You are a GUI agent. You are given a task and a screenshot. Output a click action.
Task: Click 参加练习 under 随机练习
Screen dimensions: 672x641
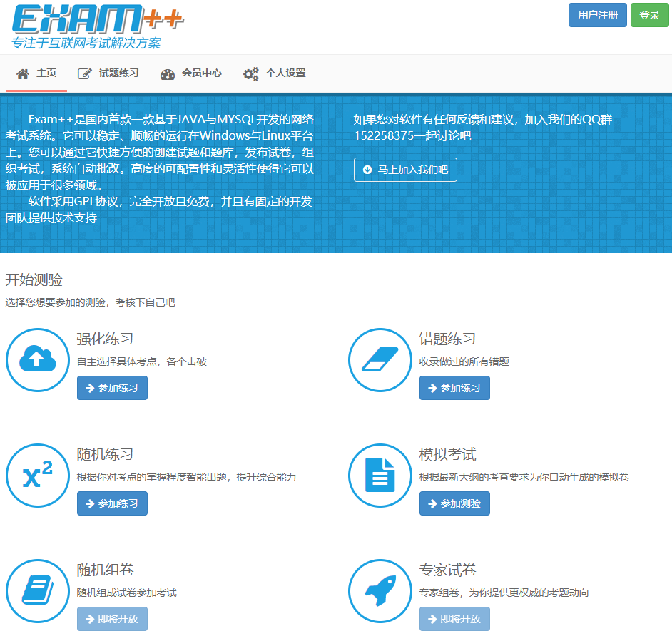pos(112,503)
